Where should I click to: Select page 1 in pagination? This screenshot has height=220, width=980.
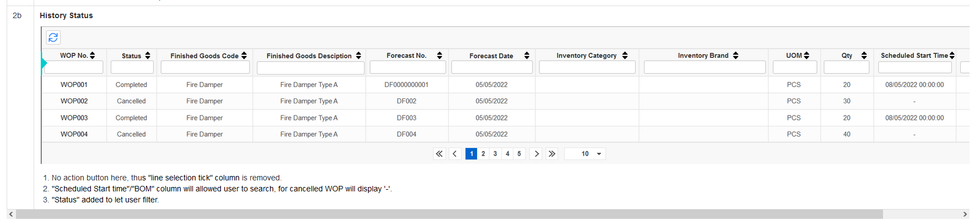pyautogui.click(x=472, y=154)
